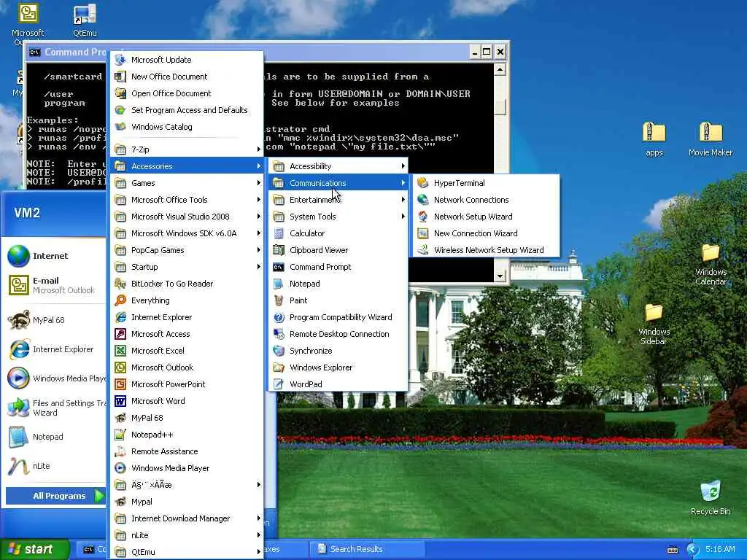The width and height of the screenshot is (747, 560).
Task: Launch Network Setup Wizard
Action: (484, 216)
